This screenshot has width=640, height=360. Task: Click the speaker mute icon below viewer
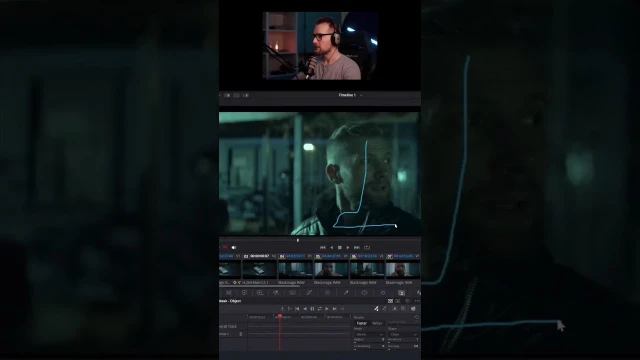click(x=234, y=247)
